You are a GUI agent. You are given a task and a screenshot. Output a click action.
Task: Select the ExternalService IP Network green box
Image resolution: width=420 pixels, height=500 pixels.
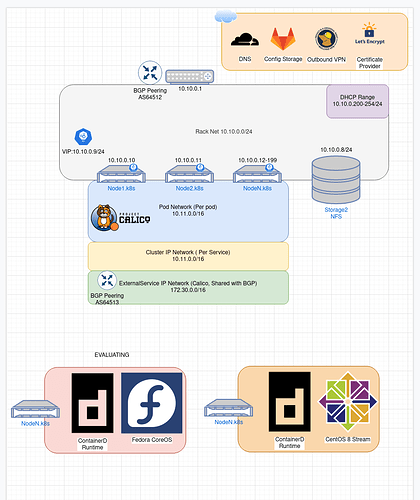188,288
